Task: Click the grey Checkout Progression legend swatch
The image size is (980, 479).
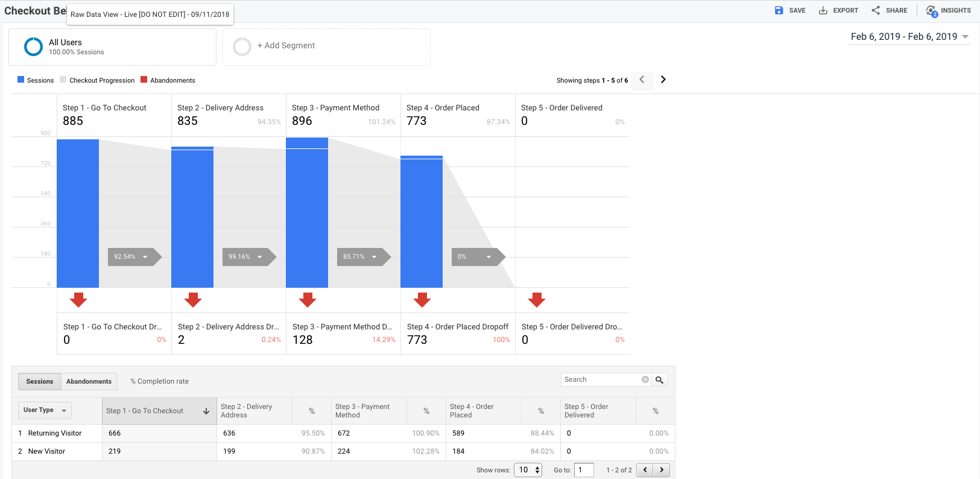Action: click(x=63, y=80)
